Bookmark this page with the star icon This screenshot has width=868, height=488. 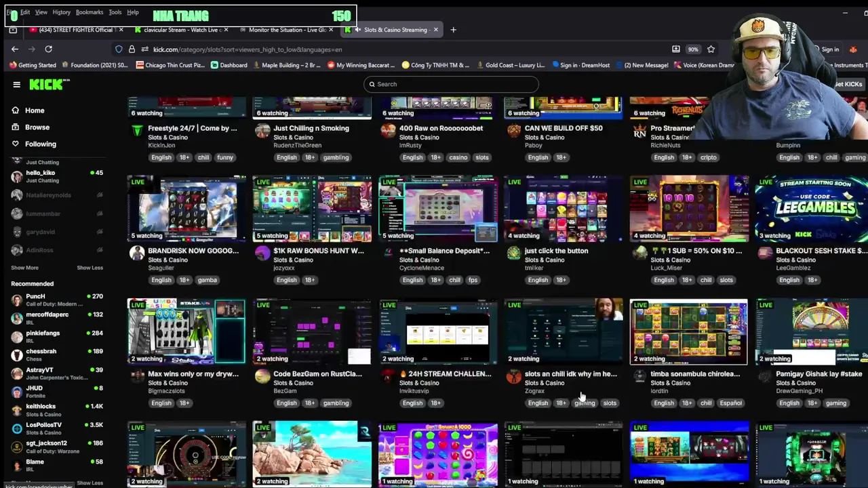click(711, 49)
